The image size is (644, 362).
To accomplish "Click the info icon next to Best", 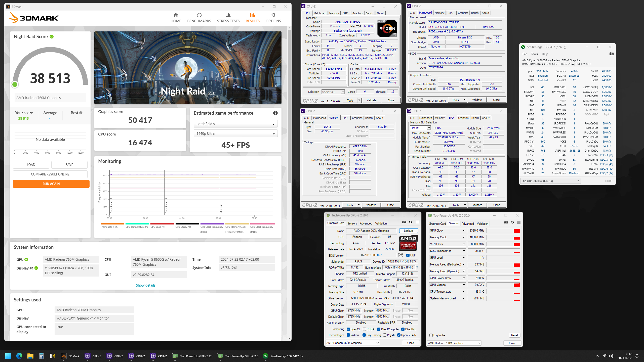I will point(81,113).
